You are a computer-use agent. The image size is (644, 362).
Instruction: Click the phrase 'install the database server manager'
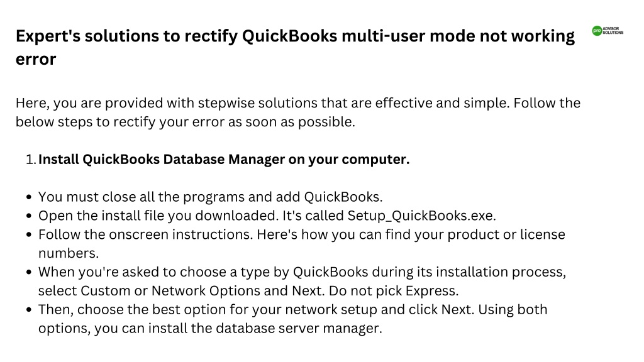click(265, 328)
